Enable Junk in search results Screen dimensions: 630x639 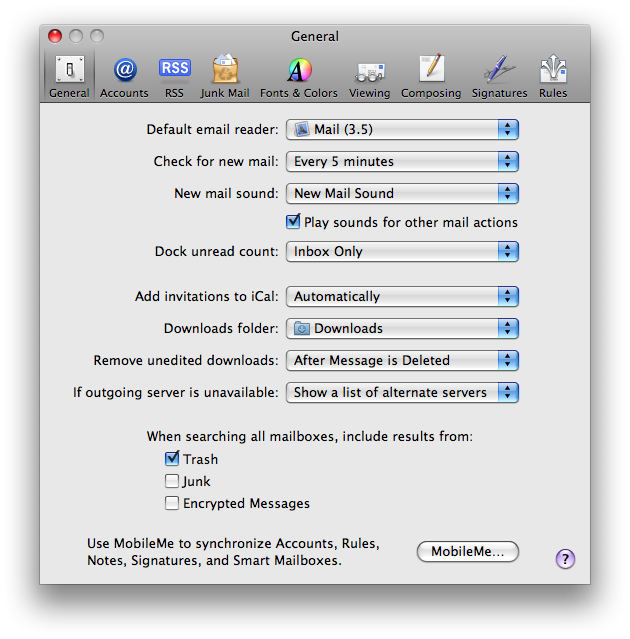172,481
